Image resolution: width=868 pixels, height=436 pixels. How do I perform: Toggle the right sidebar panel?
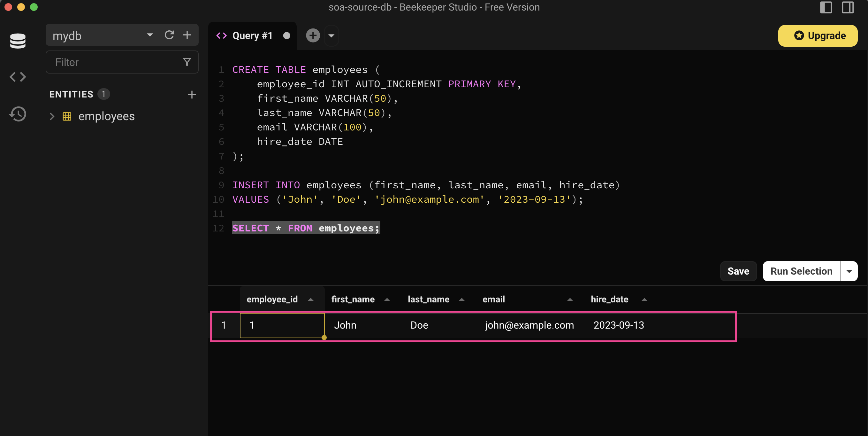[848, 7]
